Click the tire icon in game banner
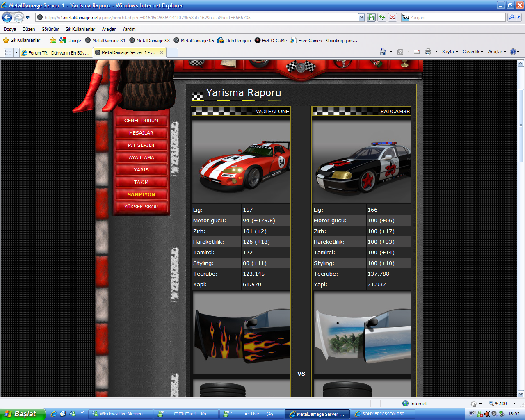 click(259, 64)
